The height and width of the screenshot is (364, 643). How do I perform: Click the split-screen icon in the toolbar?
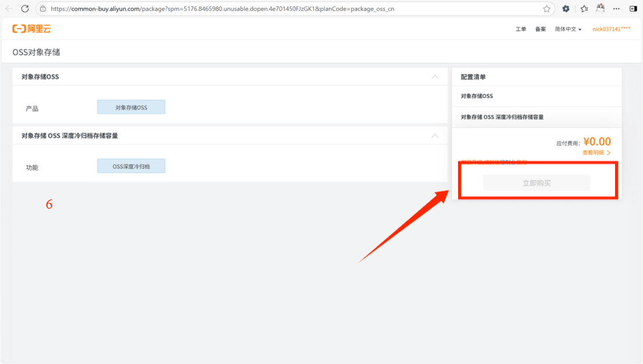634,9
